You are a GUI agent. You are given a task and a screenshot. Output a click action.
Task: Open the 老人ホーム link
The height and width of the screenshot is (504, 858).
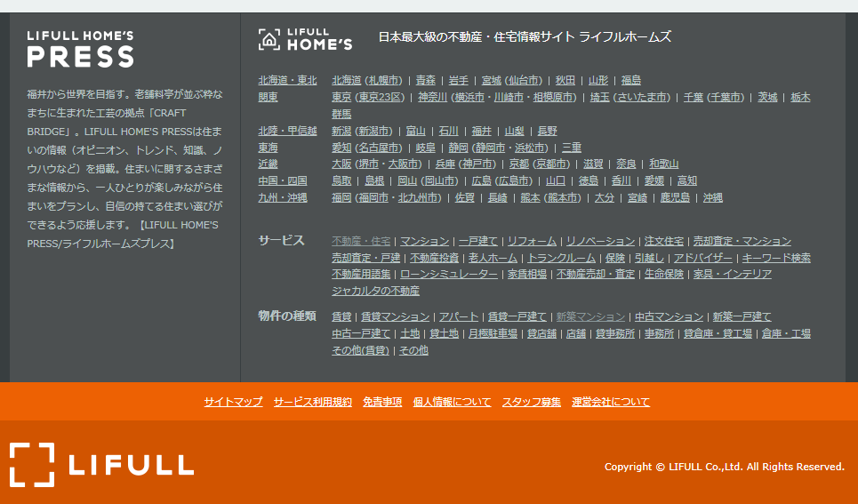[493, 258]
